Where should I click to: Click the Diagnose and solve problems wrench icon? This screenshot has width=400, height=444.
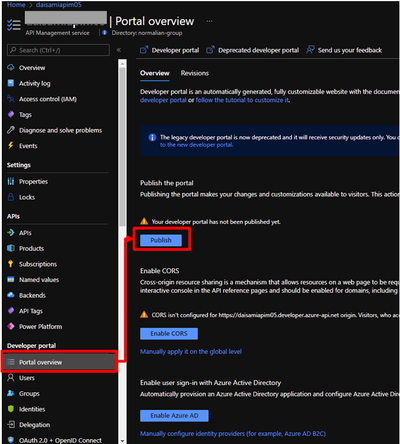[11, 130]
